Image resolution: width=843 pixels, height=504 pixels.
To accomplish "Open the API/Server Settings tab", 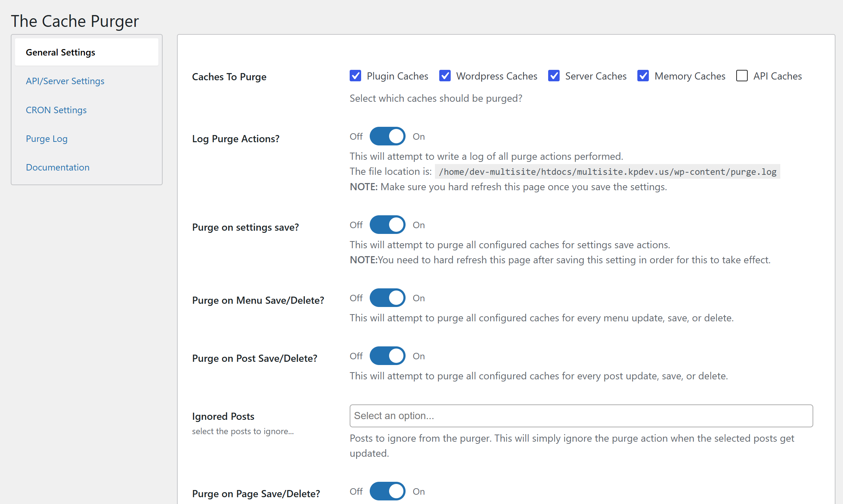I will [x=65, y=81].
